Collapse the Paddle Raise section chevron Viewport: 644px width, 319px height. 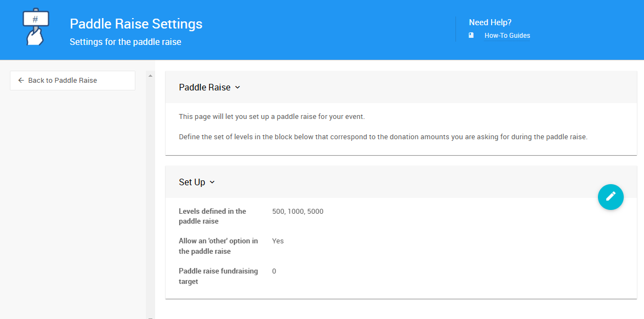237,87
